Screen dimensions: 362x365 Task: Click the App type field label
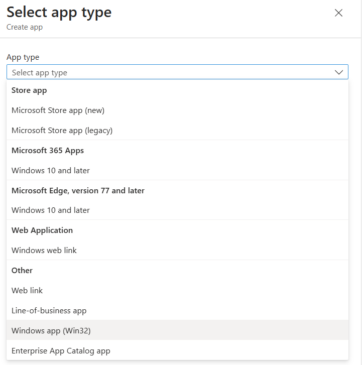(x=23, y=57)
